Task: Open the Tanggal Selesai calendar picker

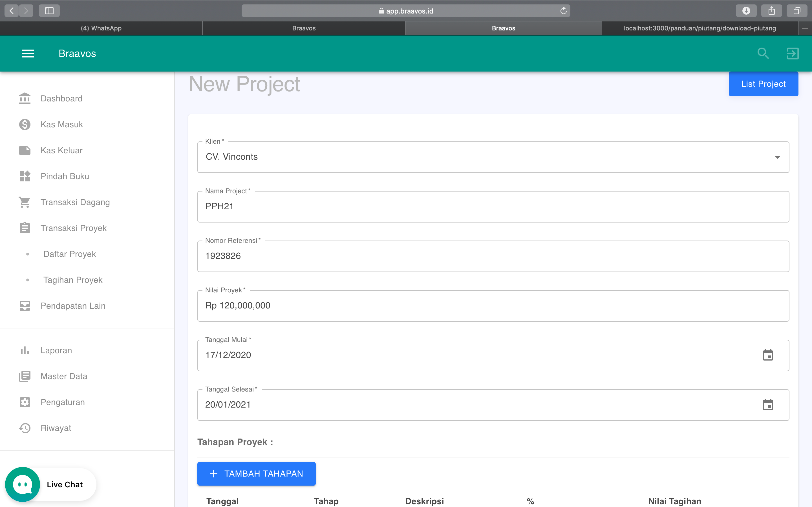Action: [768, 405]
